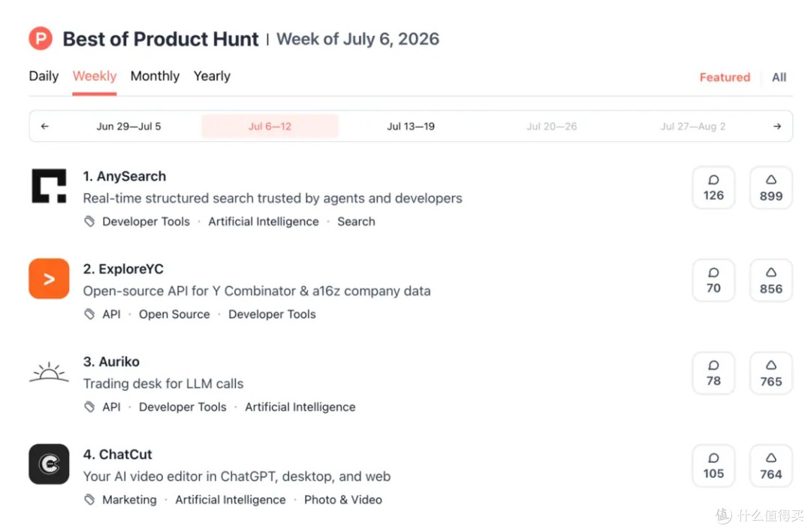Viewport: 811px width, 532px height.
Task: Select the Jul 20—26 week
Action: [551, 126]
